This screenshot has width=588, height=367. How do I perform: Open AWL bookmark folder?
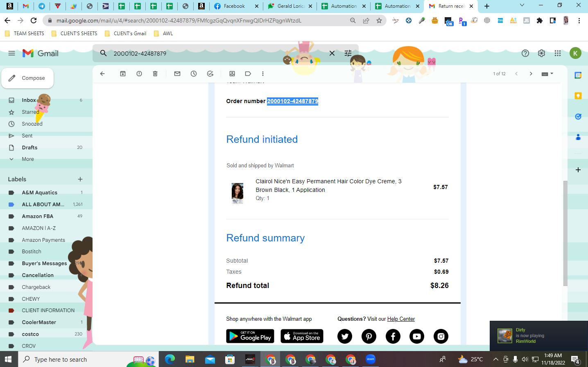(163, 34)
